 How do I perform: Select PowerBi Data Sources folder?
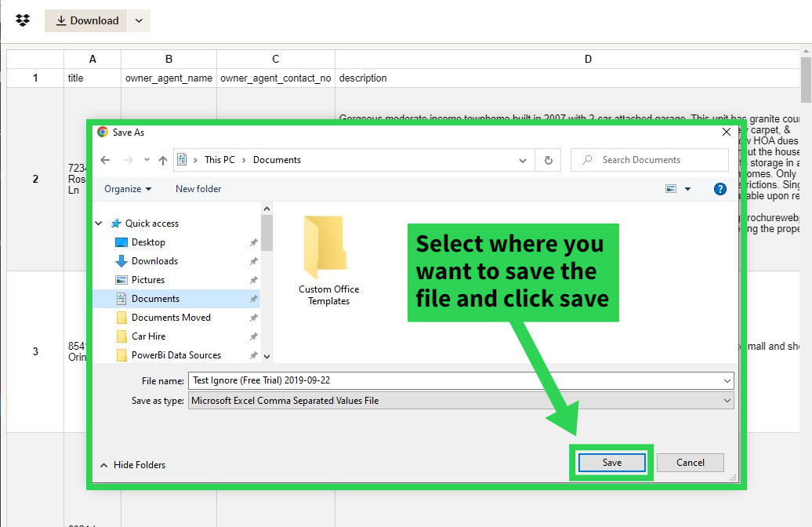point(176,355)
